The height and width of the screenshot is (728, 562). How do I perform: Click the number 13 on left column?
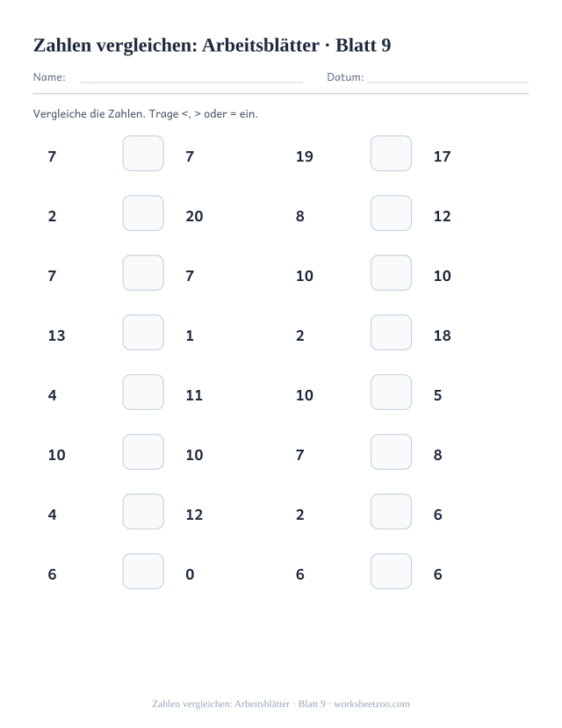pyautogui.click(x=56, y=335)
